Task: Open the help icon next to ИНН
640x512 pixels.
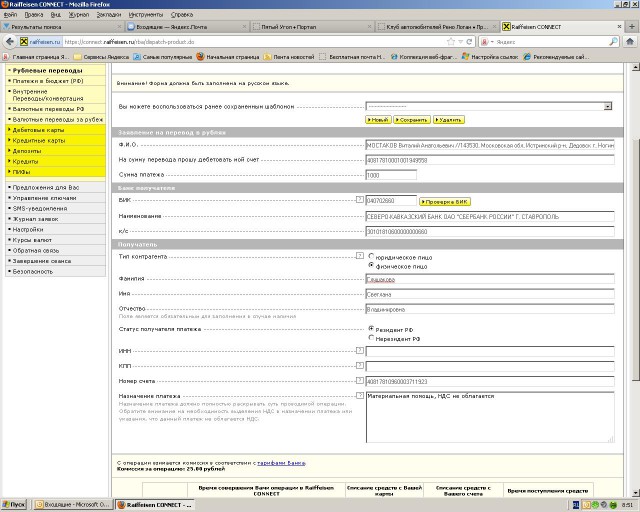Action: pos(359,350)
